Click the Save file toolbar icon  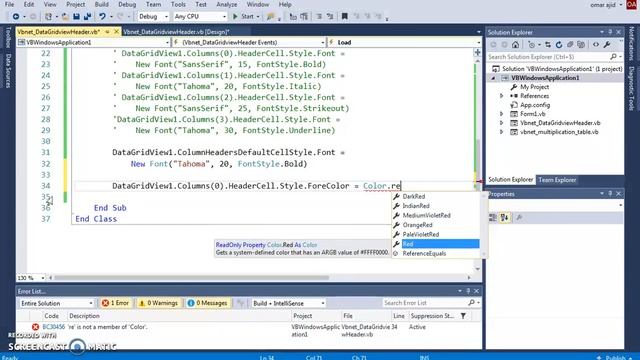point(76,16)
